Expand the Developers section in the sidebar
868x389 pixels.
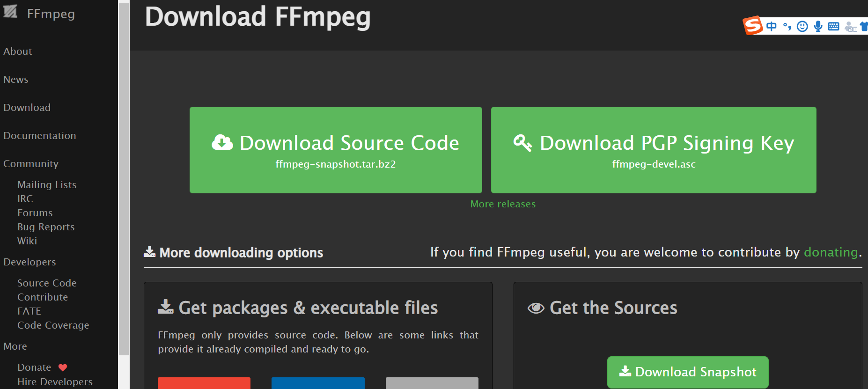pos(29,262)
